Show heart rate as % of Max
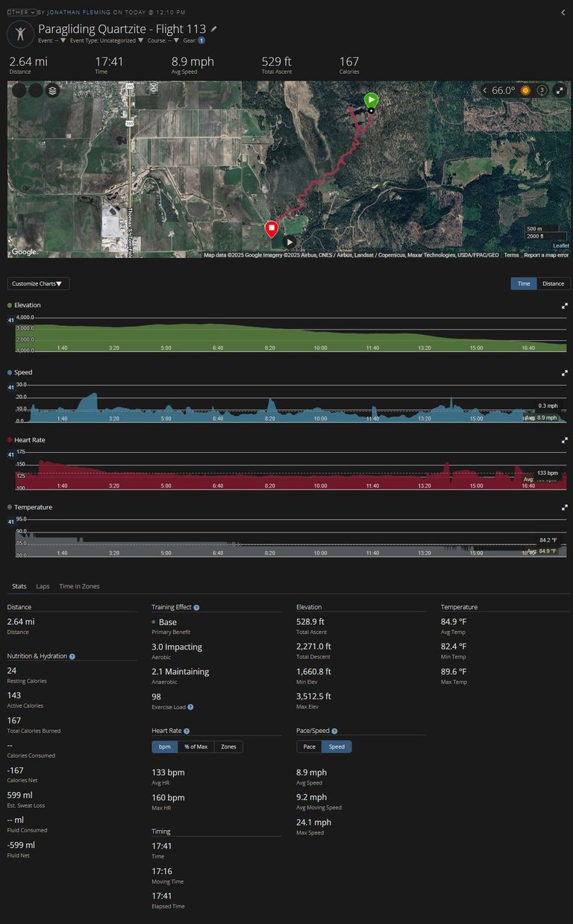The width and height of the screenshot is (573, 924). point(196,747)
